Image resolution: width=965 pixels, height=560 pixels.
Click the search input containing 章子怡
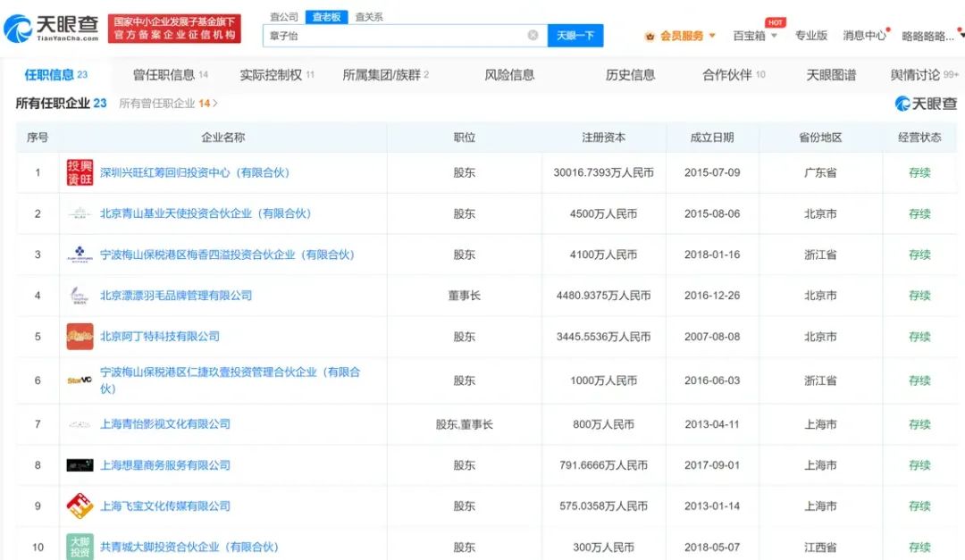393,36
